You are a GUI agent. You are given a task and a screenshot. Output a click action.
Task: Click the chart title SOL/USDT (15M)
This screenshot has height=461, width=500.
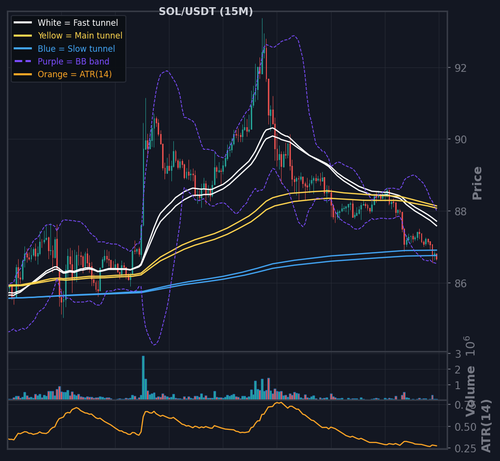click(206, 12)
